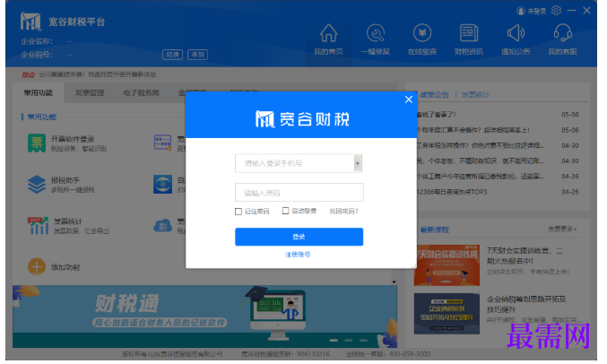The image size is (607, 364).
Task: Select the first banner carousel dot
Action: click(334, 341)
